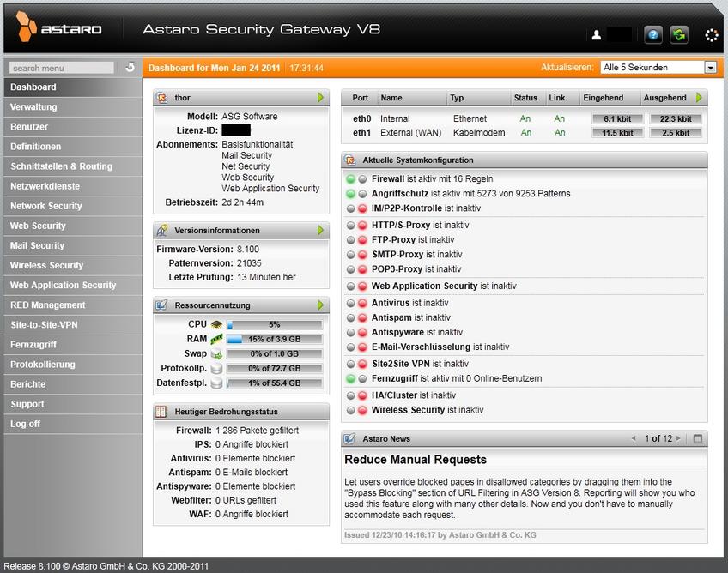728x573 pixels.
Task: Maximize the Astaro News window icon
Action: pyautogui.click(x=697, y=438)
